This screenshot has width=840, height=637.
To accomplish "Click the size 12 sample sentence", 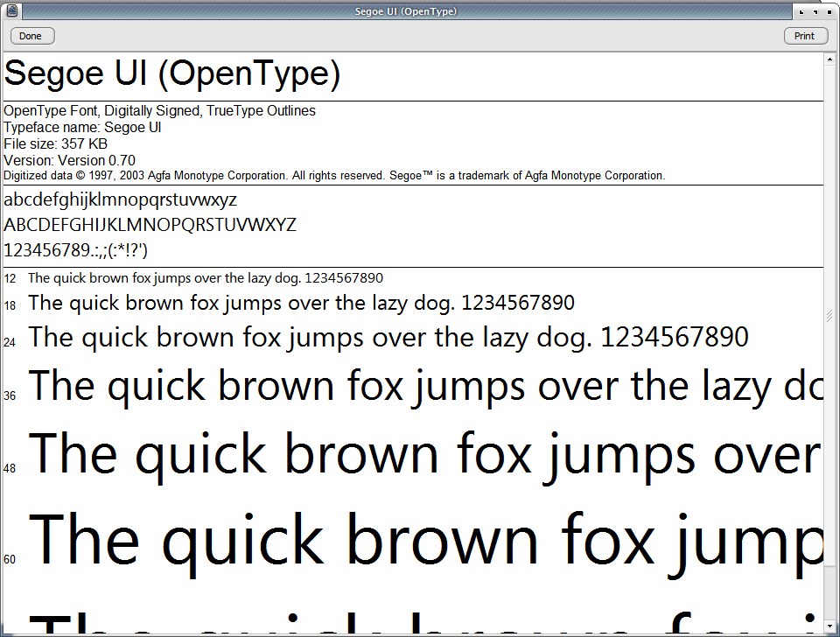I will tap(205, 277).
